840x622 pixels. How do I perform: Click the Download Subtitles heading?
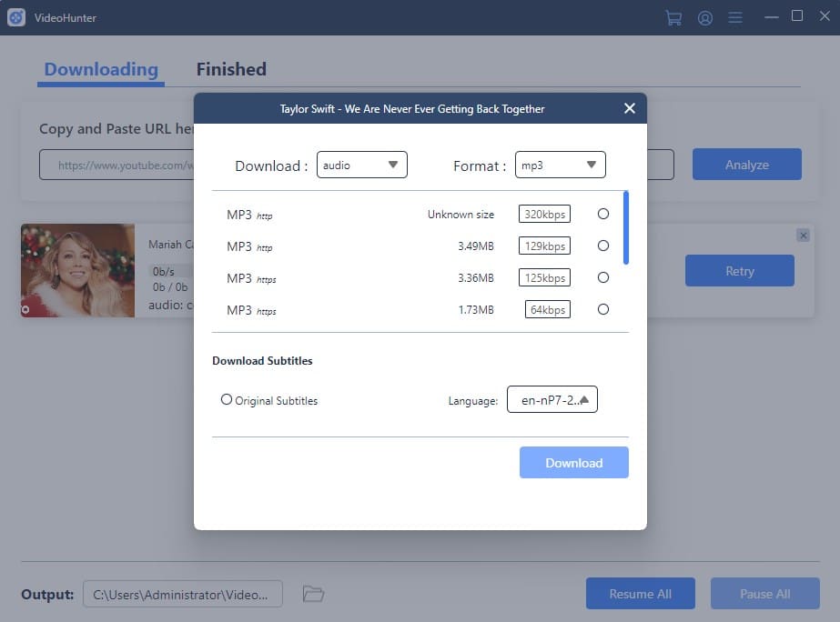[262, 361]
